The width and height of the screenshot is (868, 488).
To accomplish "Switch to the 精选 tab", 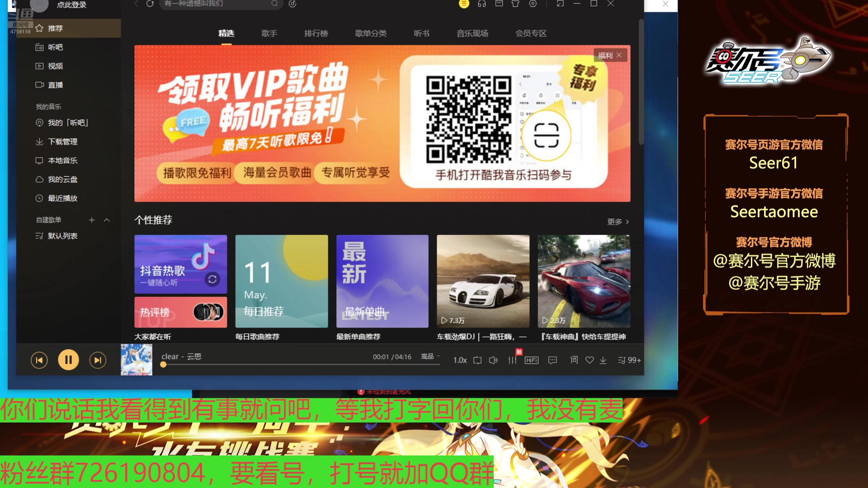I will (x=226, y=33).
